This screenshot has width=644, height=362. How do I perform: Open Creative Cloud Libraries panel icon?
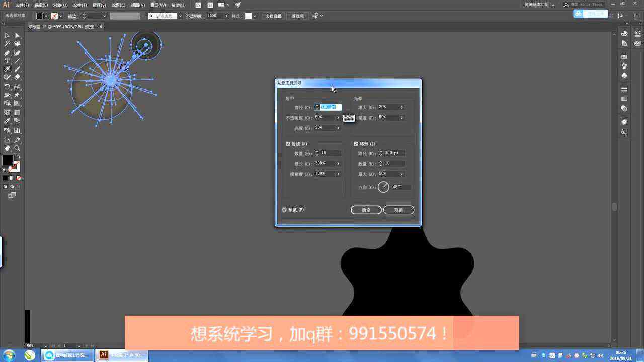pos(637,43)
